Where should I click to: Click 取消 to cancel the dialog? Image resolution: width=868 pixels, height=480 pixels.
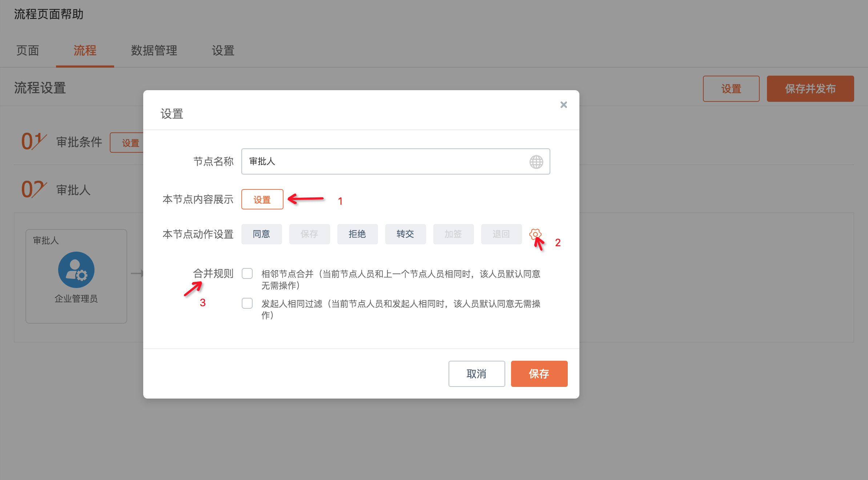pos(477,374)
